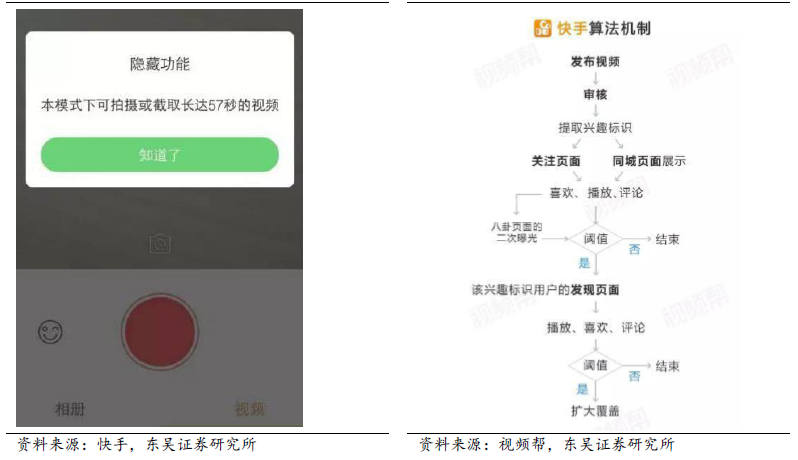Switch to the 相册 tab
The width and height of the screenshot is (798, 460).
70,409
